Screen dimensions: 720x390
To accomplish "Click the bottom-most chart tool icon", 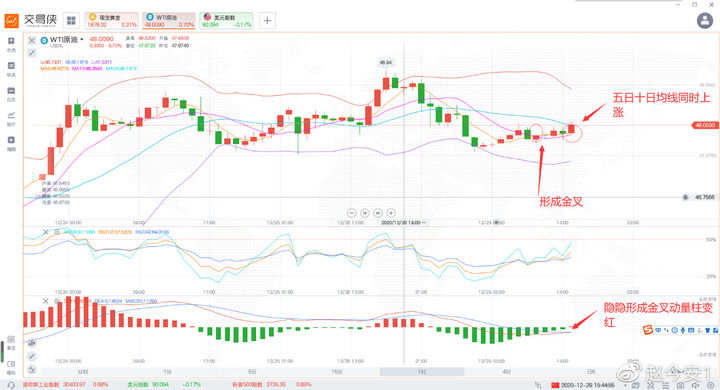I will click(32, 369).
